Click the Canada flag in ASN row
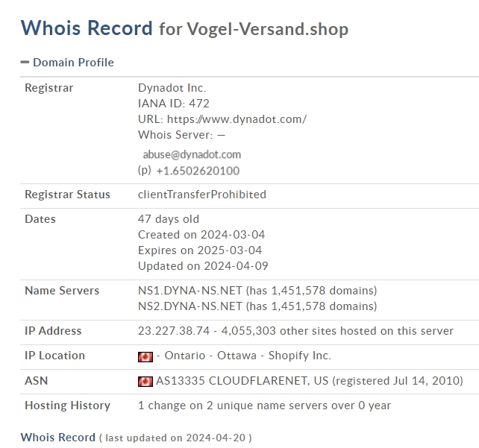The height and width of the screenshot is (448, 479). [x=145, y=382]
